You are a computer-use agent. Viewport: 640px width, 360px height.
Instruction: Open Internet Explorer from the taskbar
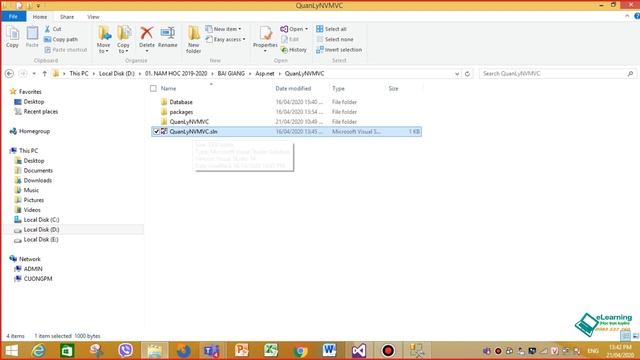pyautogui.click(x=38, y=351)
